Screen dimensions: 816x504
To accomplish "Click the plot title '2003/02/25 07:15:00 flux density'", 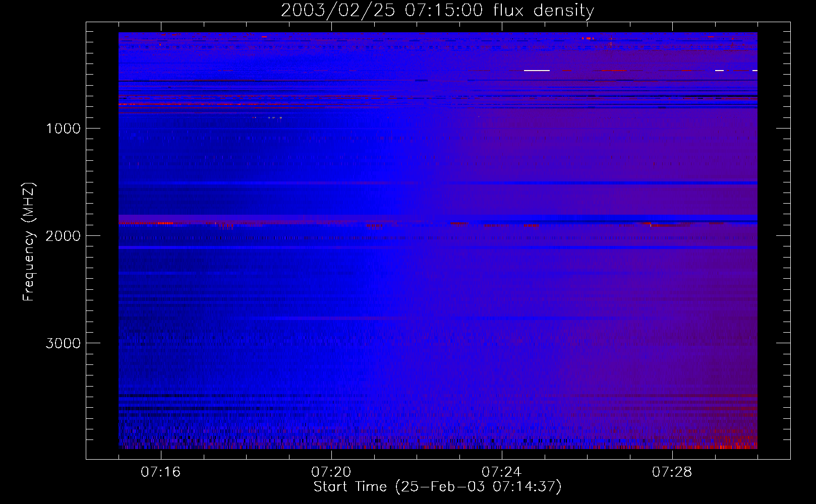I will [x=437, y=11].
